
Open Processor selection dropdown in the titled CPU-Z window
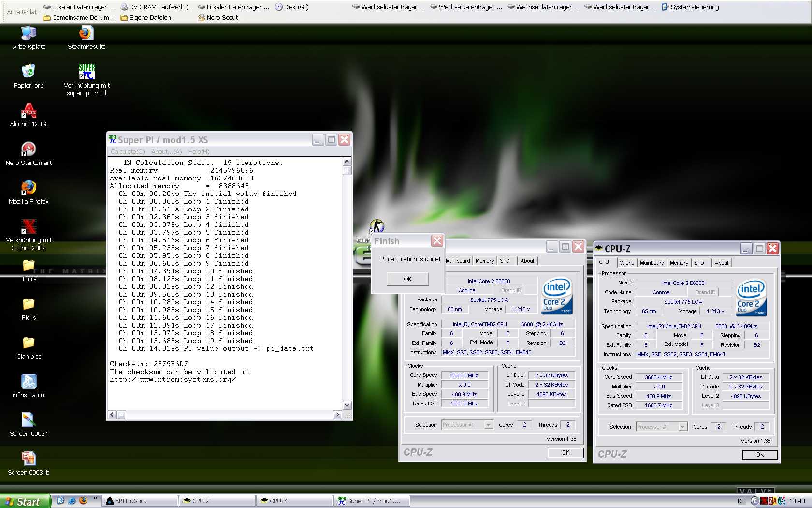[x=682, y=427]
